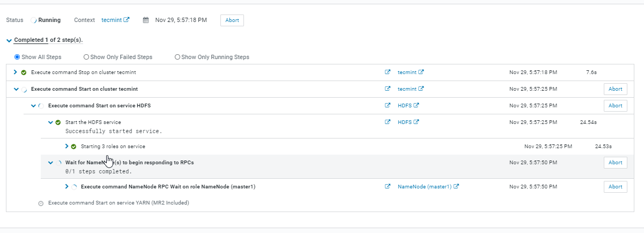Viewport: 644px width, 233px height.
Task: Open the NameNode (master1) role link
Action: pyautogui.click(x=425, y=187)
